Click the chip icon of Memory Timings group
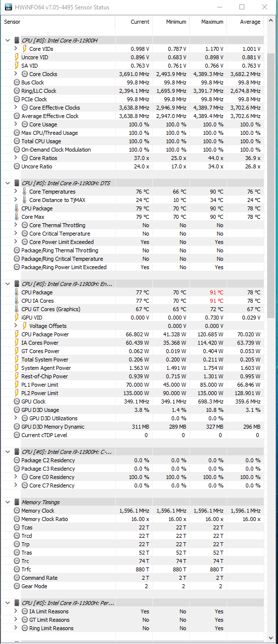This screenshot has height=644, width=278. [x=17, y=502]
